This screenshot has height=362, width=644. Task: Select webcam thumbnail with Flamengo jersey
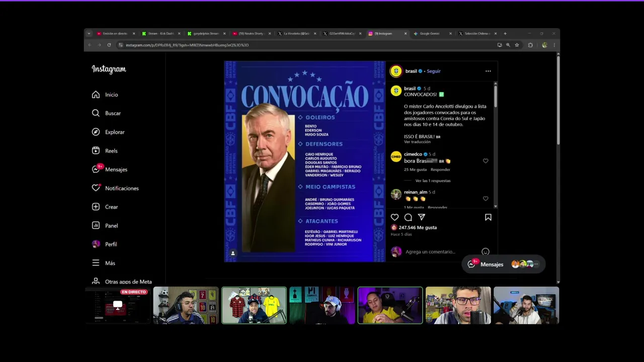[x=254, y=305]
